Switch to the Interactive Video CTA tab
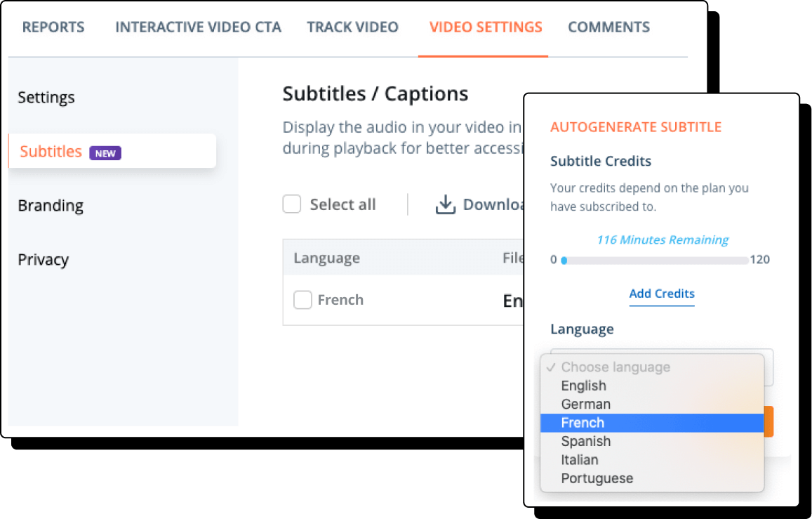Viewport: 812px width, 519px height. click(x=198, y=27)
